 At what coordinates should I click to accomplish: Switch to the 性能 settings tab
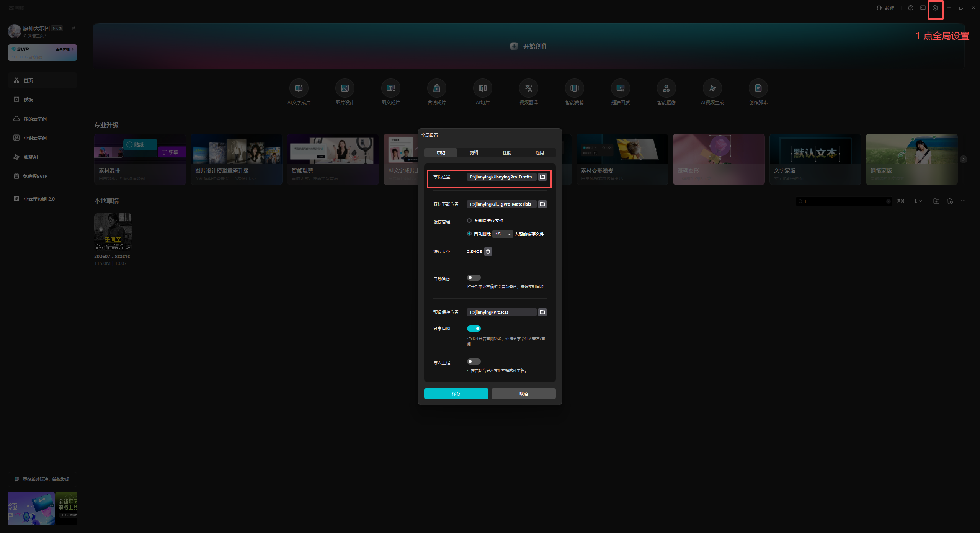pos(506,153)
